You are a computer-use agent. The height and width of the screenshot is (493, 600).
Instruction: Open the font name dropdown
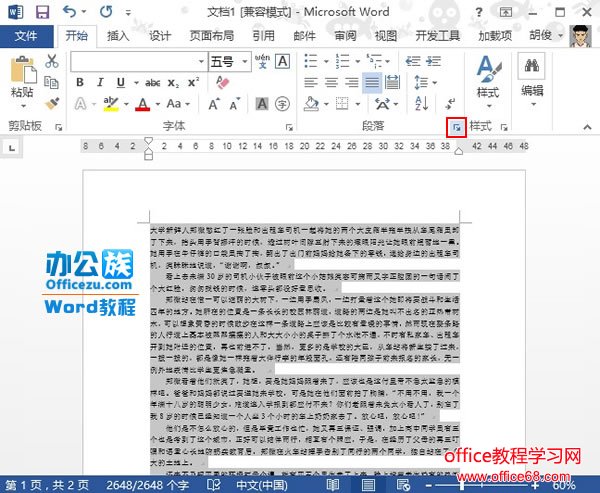click(x=201, y=61)
